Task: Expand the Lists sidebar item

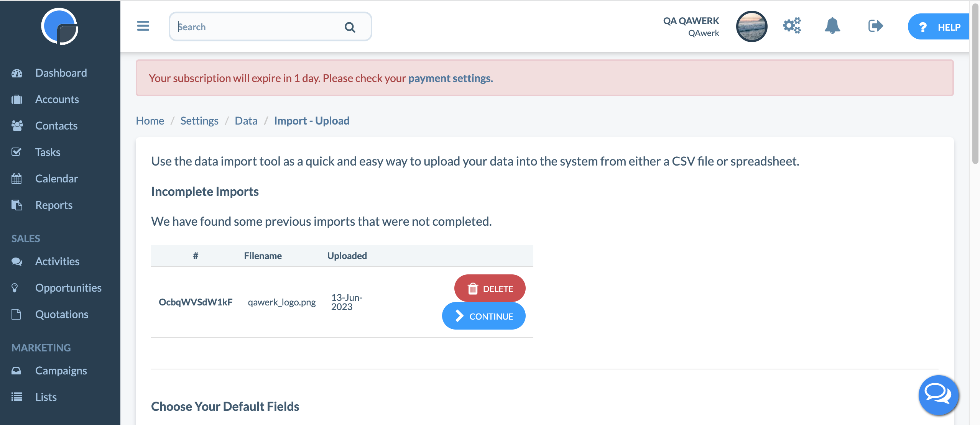Action: (46, 396)
